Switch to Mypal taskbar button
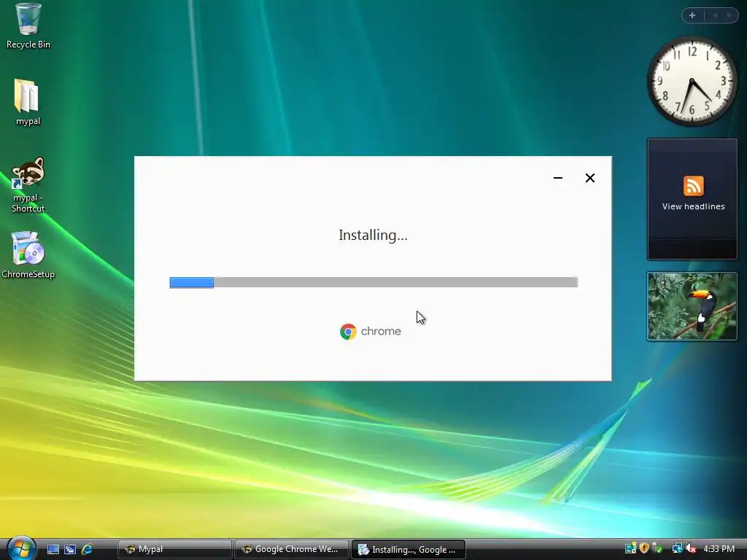 tap(174, 550)
